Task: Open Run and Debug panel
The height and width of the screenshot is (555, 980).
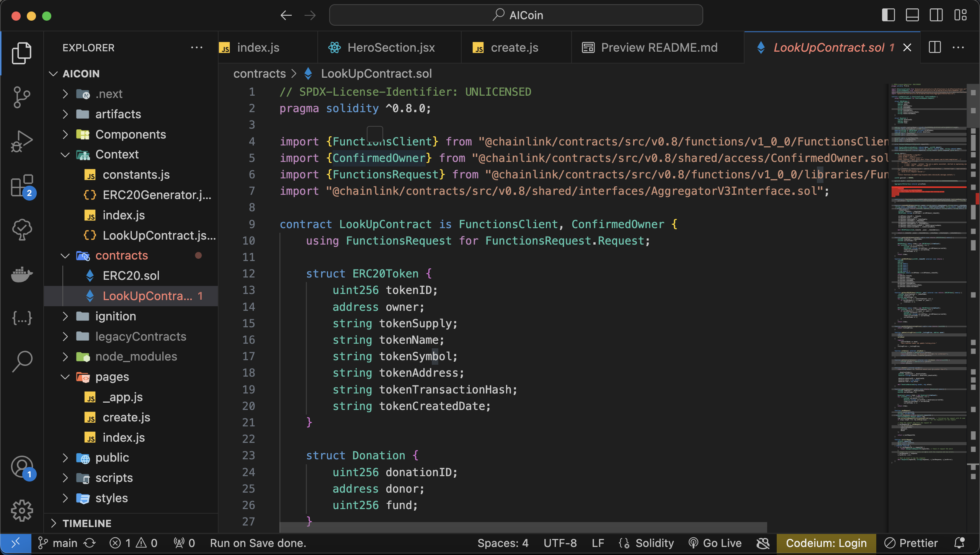Action: [22, 141]
